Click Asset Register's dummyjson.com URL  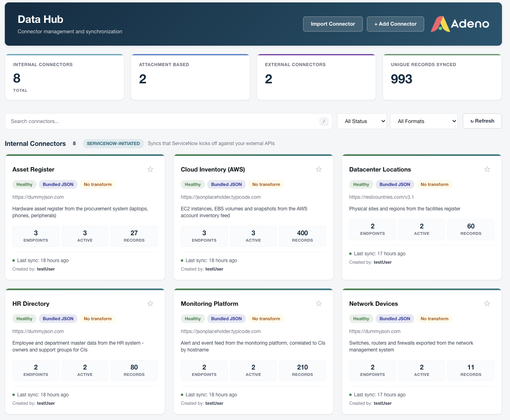click(38, 197)
